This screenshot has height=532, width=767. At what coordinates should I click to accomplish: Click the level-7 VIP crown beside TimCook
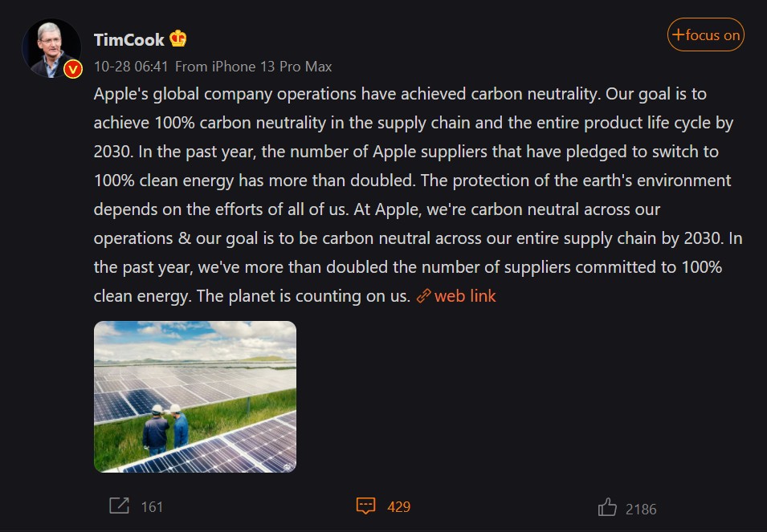tap(177, 36)
